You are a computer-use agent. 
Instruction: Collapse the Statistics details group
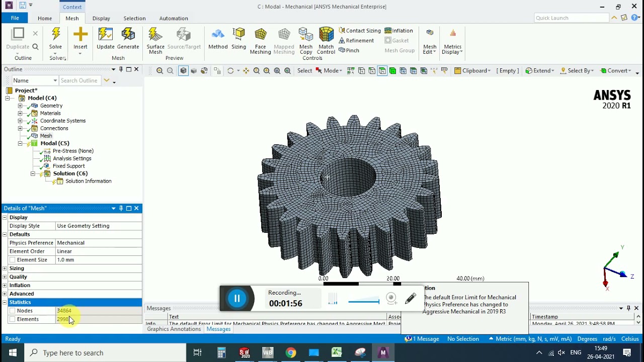point(5,302)
